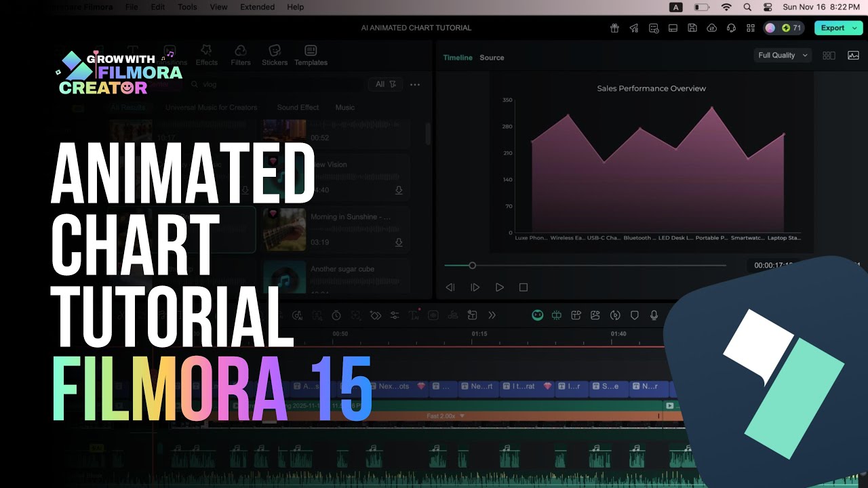Image resolution: width=868 pixels, height=488 pixels.
Task: Select the Music category
Action: click(344, 108)
